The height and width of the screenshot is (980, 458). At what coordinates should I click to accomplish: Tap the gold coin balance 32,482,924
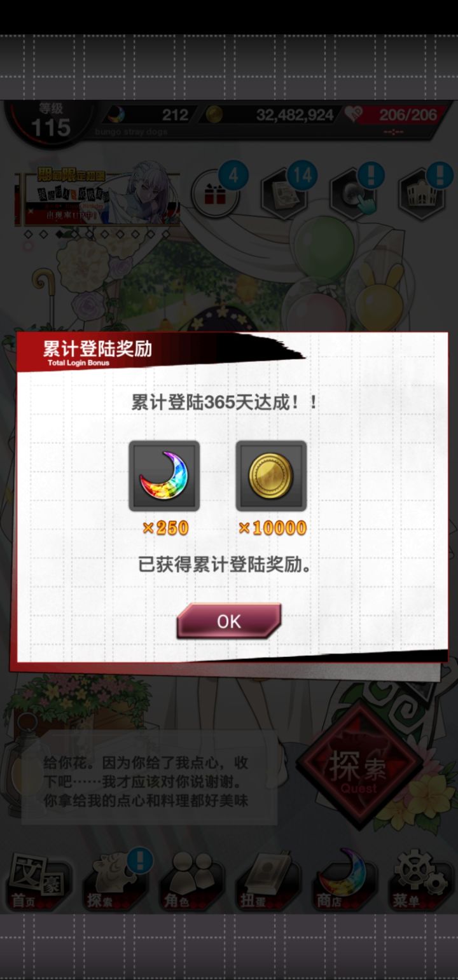274,115
